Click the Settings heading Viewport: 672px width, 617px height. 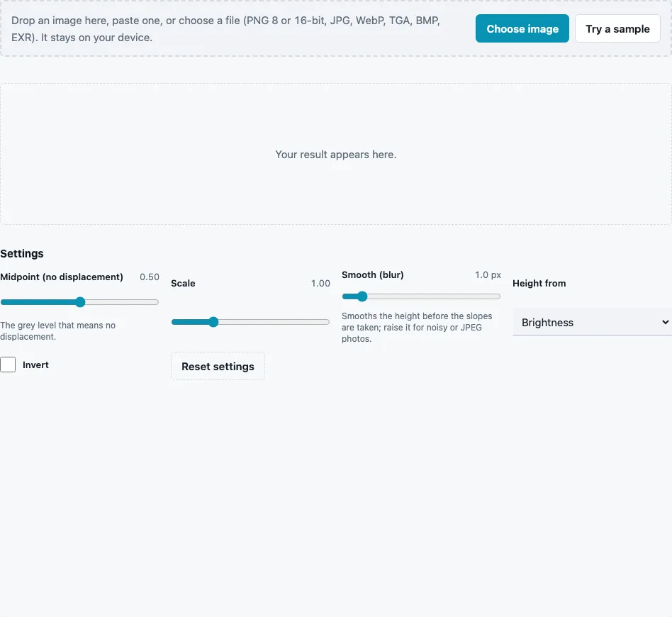[x=22, y=253]
